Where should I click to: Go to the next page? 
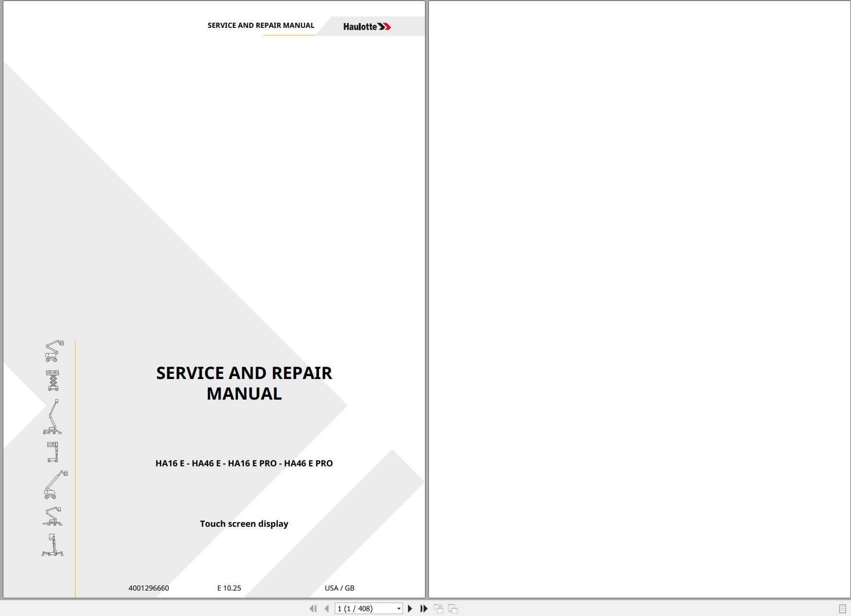coord(410,608)
